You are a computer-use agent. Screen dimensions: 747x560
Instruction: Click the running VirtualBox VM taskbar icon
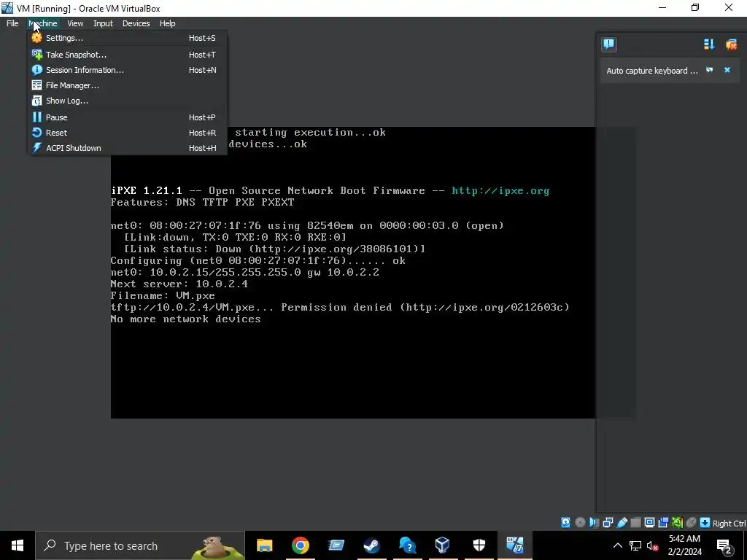coord(515,545)
